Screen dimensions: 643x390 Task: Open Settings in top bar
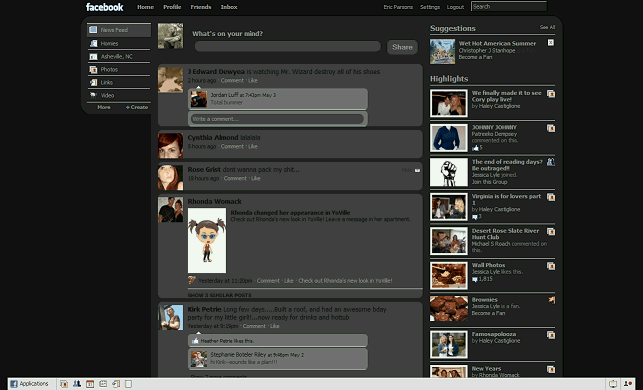click(x=430, y=7)
